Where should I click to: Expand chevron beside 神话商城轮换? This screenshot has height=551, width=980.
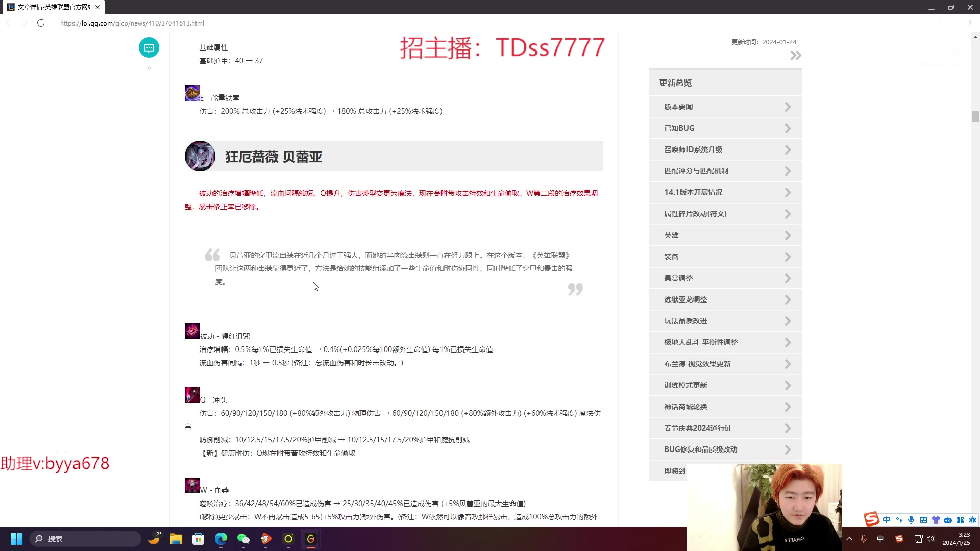(x=788, y=407)
